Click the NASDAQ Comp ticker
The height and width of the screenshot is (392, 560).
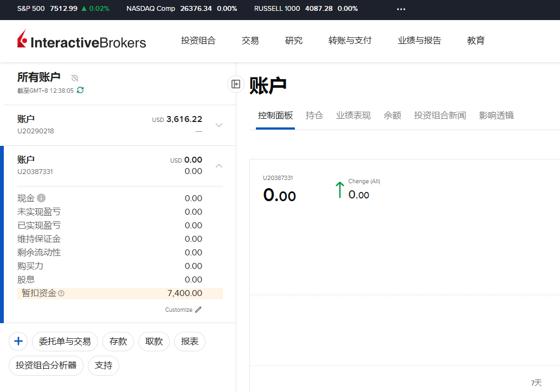(182, 9)
